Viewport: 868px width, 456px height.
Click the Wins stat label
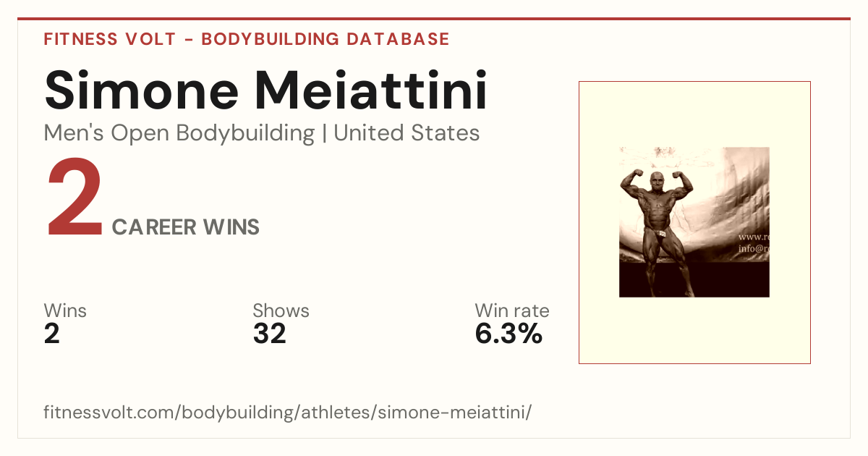point(65,311)
